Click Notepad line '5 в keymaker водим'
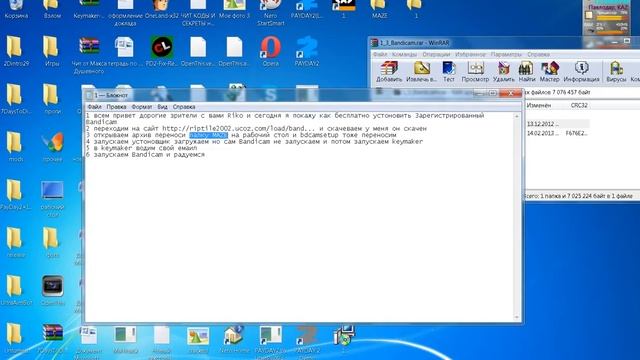640x360 pixels. [x=141, y=148]
